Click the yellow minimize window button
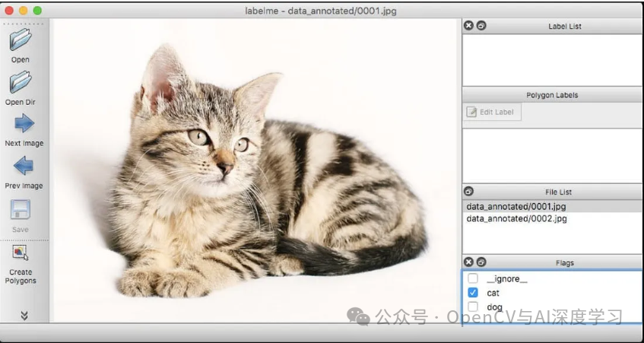The width and height of the screenshot is (644, 343). [24, 11]
